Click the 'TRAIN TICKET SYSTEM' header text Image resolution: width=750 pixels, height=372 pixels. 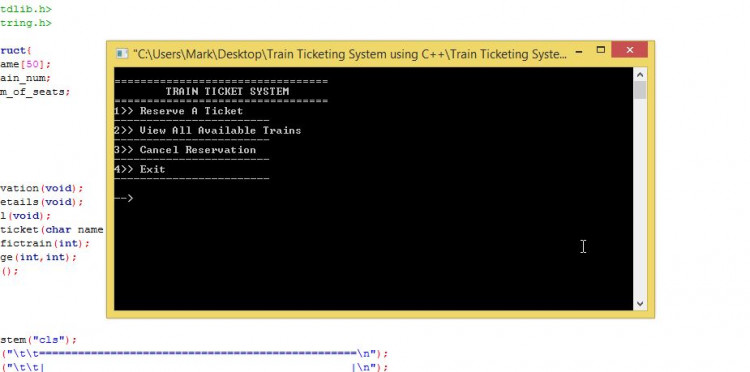(x=227, y=91)
